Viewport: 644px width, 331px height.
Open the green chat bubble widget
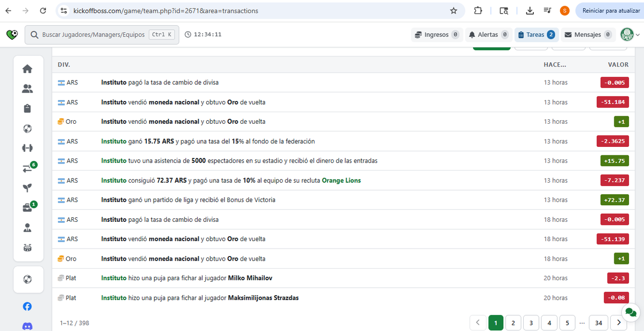point(630,312)
